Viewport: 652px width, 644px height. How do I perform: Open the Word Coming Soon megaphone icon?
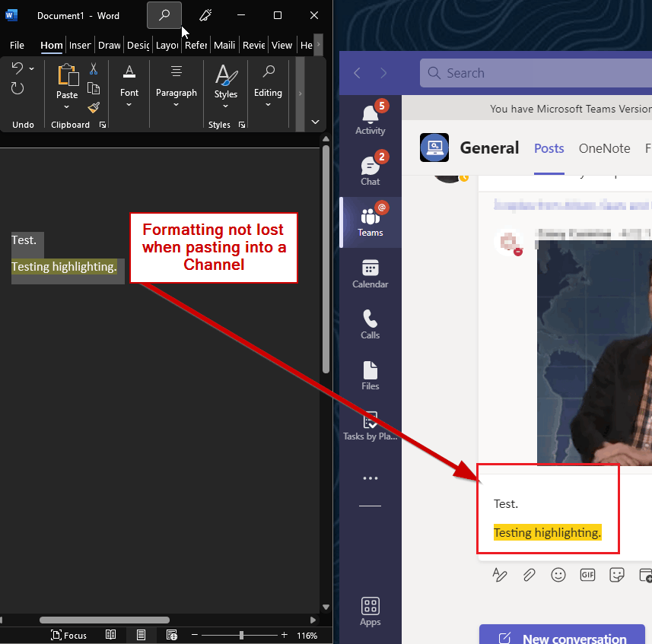(x=205, y=15)
